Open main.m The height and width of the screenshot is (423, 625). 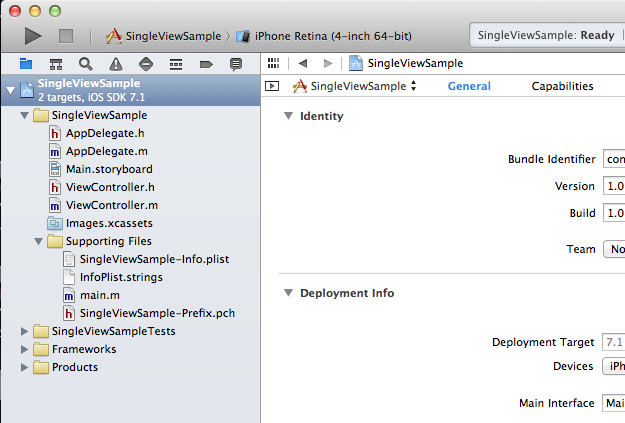[x=100, y=295]
